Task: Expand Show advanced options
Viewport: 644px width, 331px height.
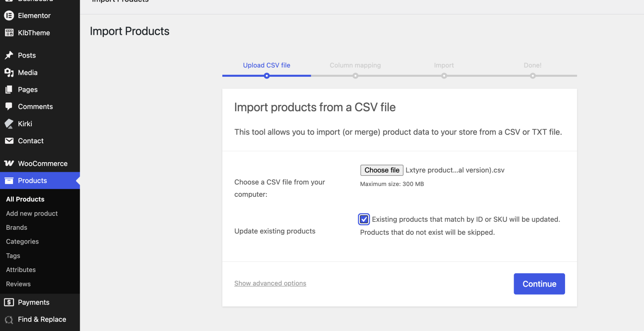Action: click(x=270, y=283)
